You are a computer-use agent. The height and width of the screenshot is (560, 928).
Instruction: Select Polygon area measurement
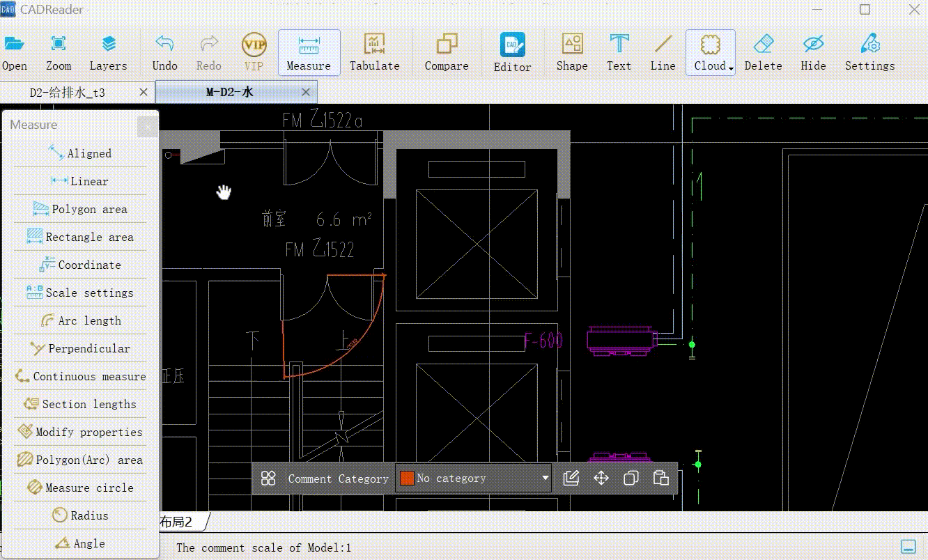80,209
